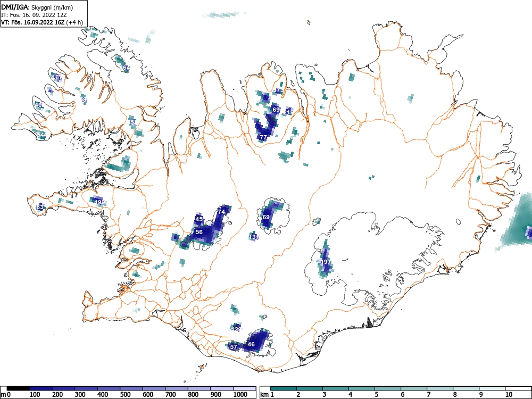Select the '83' value on the western peninsula tip
The height and width of the screenshot is (399, 532).
click(x=40, y=207)
